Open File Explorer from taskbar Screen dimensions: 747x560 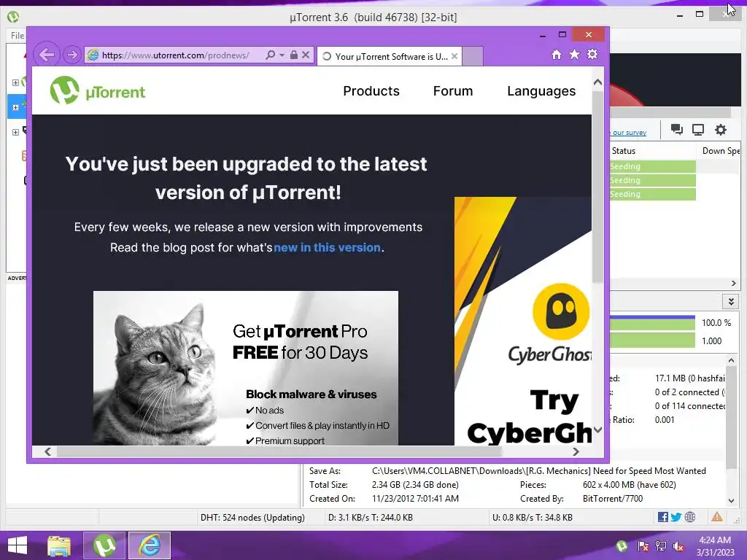point(59,545)
